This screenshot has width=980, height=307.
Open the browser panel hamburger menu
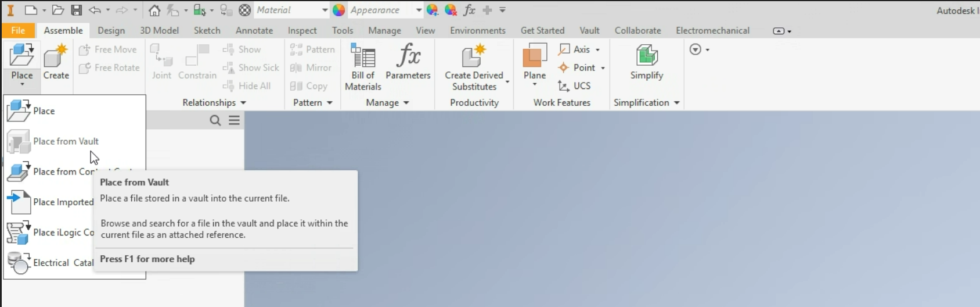(x=234, y=120)
